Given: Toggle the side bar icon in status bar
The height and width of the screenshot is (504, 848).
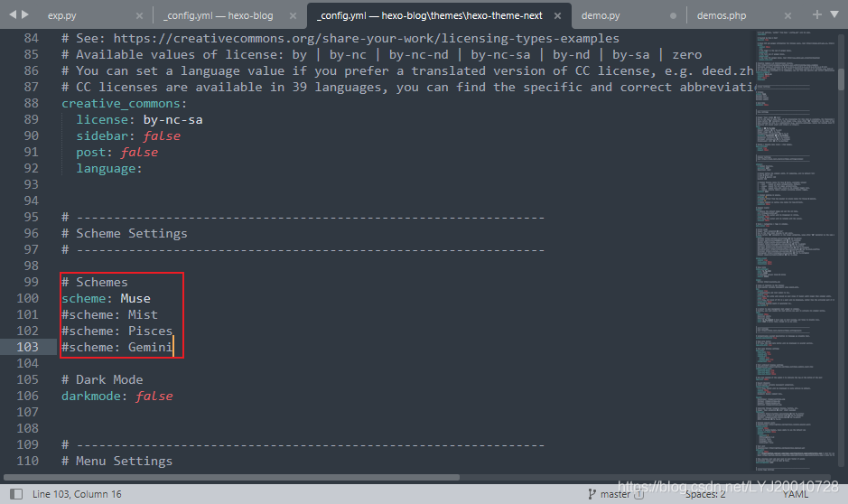Looking at the screenshot, I should click(16, 494).
